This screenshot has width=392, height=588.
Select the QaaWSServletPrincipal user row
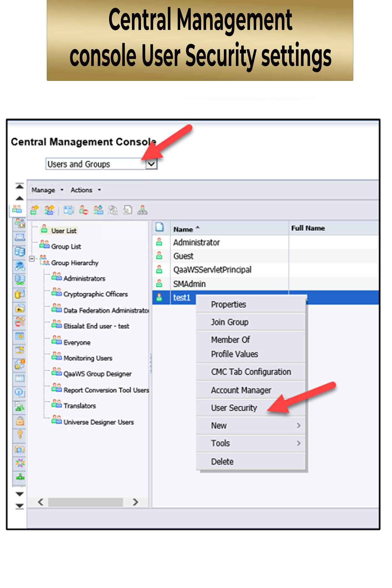tap(265, 270)
